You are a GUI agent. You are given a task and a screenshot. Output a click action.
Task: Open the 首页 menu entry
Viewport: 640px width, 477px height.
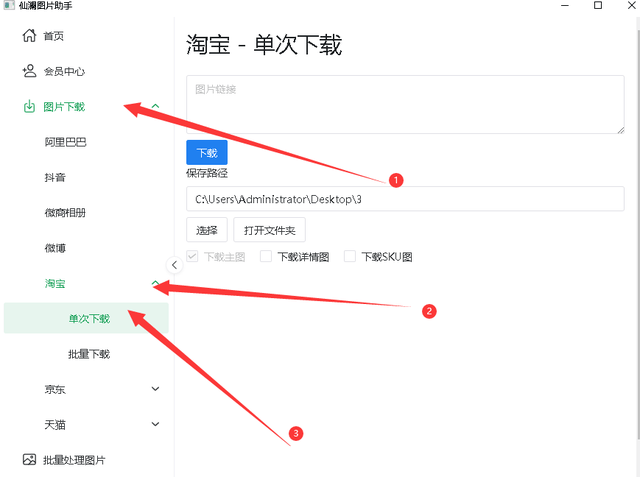click(53, 36)
